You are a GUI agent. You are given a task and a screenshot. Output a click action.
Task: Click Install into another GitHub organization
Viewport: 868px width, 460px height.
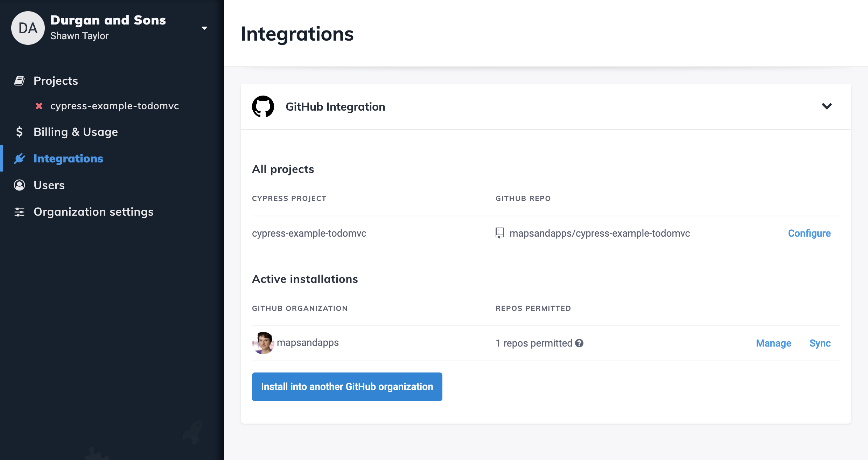point(347,386)
